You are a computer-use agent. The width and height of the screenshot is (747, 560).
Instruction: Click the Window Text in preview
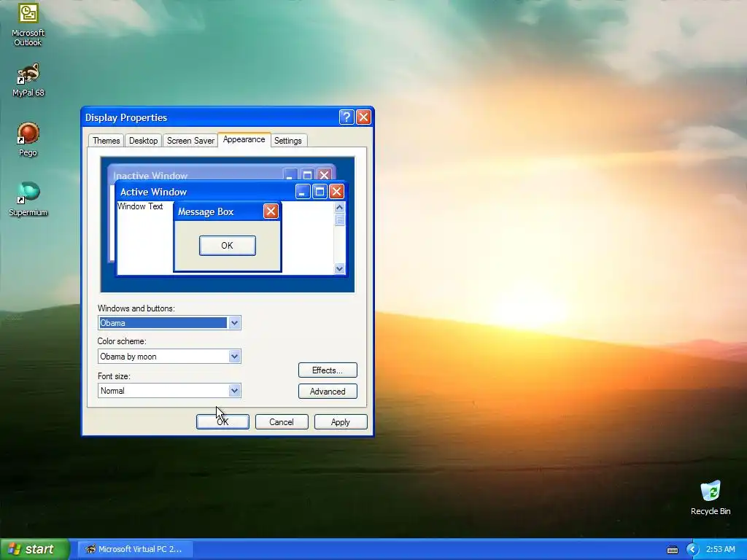point(140,206)
